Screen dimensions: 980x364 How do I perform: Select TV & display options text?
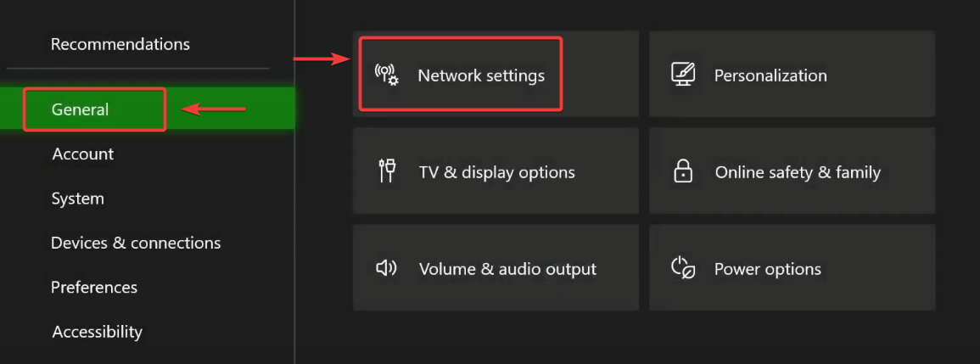tap(497, 172)
